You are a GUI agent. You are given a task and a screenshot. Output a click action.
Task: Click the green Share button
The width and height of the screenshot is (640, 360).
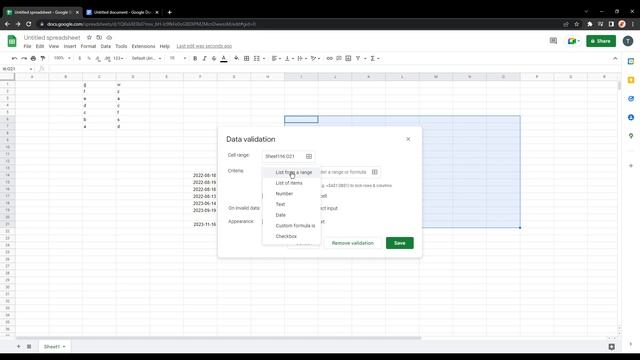point(601,41)
